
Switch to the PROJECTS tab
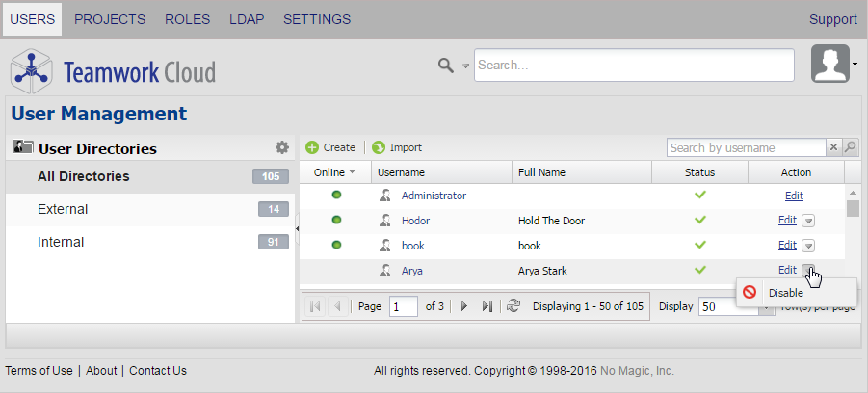tap(110, 19)
